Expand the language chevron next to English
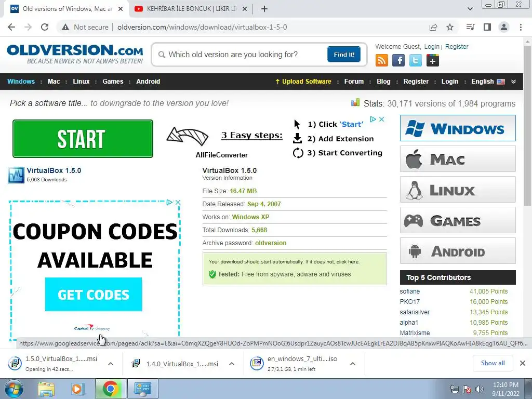The width and height of the screenshot is (532, 399). pyautogui.click(x=513, y=82)
